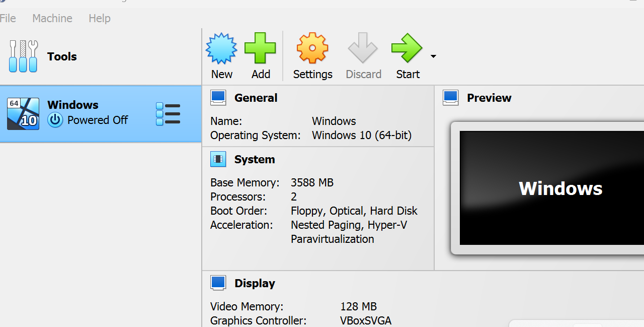
Task: Click the Video Memory value 128 MB
Action: click(358, 306)
